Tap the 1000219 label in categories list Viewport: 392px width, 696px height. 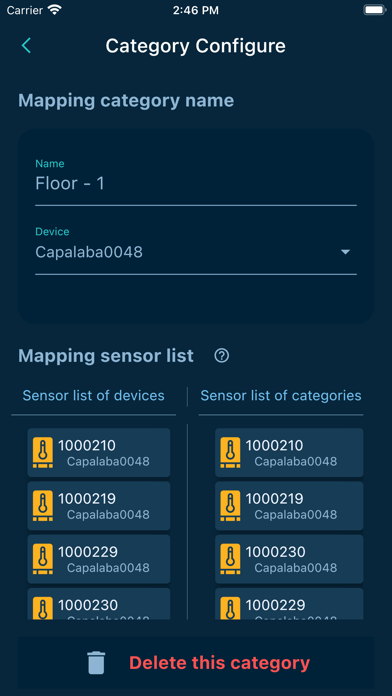274,498
